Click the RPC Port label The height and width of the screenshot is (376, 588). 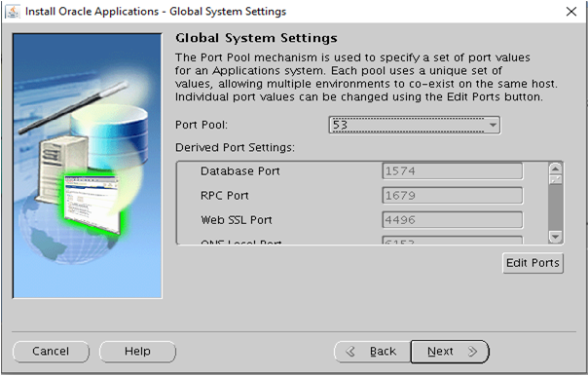click(224, 196)
